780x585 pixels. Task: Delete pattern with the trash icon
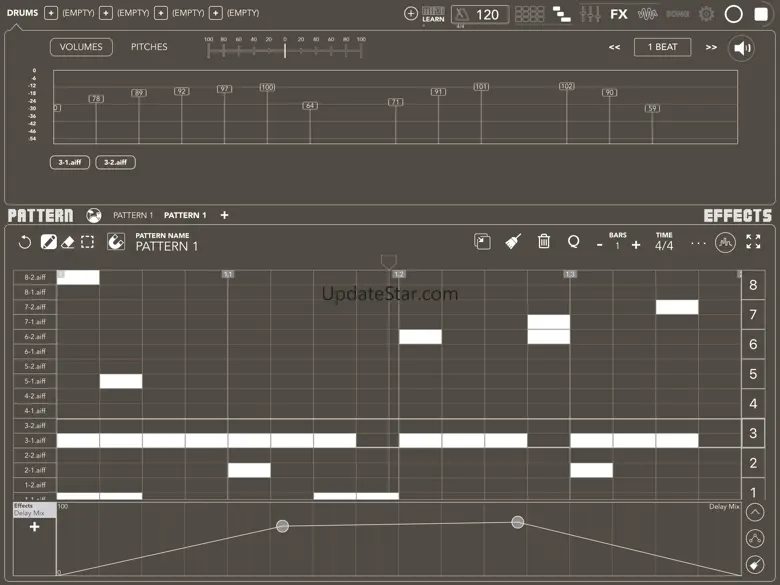click(544, 241)
